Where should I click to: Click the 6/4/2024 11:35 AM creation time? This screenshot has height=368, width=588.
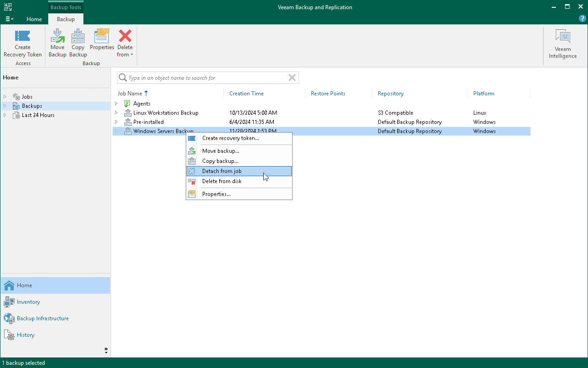click(252, 122)
